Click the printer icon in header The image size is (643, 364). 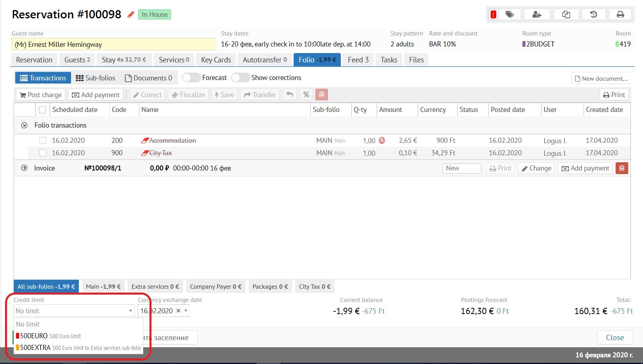click(x=620, y=15)
